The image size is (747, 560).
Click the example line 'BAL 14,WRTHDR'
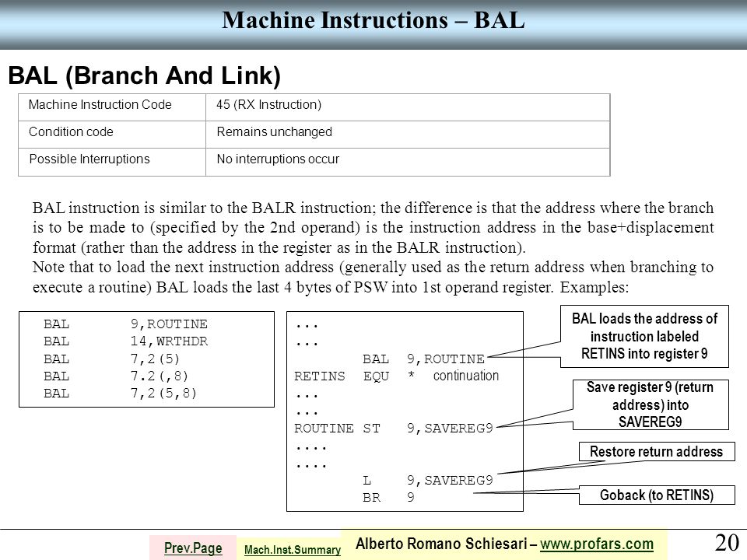coord(126,341)
